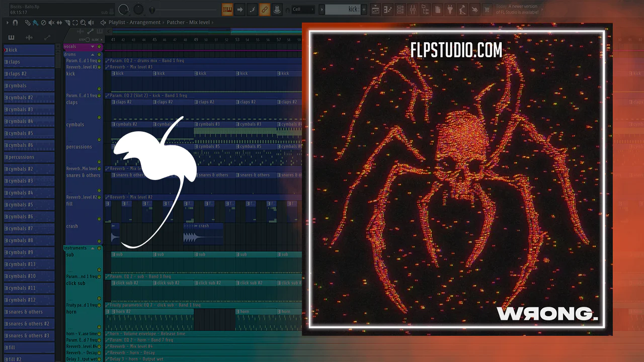Click the curved note icon beside the link icon
The width and height of the screenshot is (644, 362).
point(252,10)
